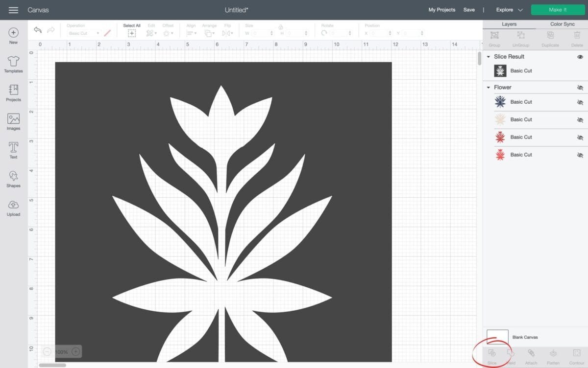
Task: Click the canvas vertical scrollbar
Action: click(480, 58)
